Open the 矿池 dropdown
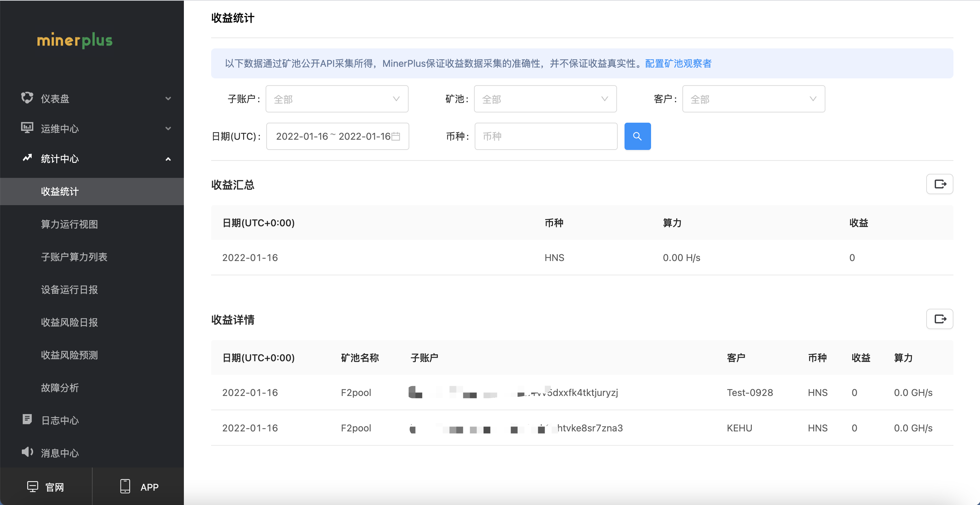The image size is (980, 505). point(545,99)
